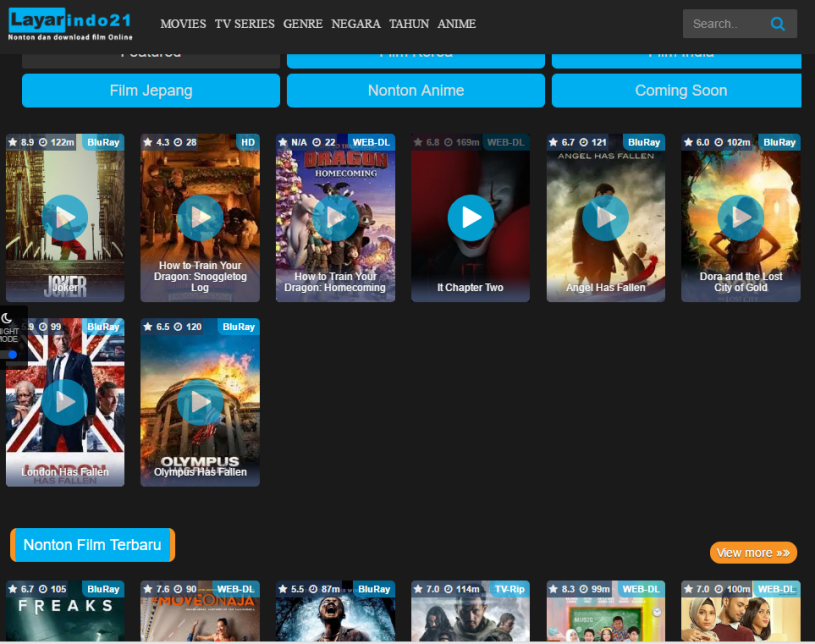Toggle night mode switch
Screen dimensions: 815x644
(11, 353)
